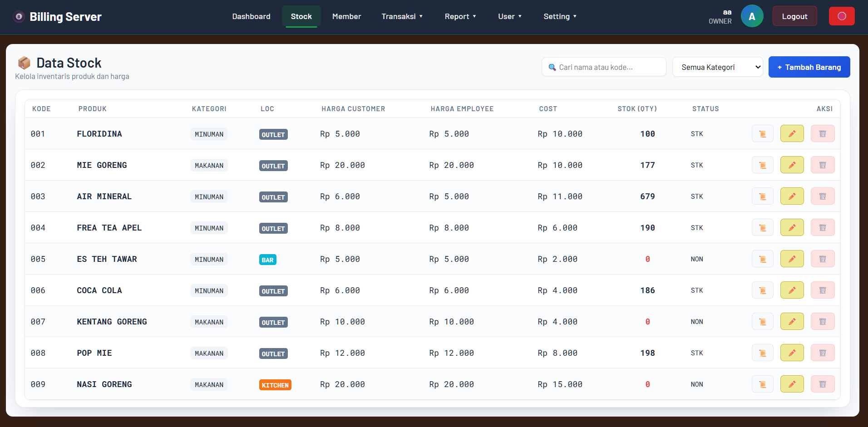This screenshot has width=868, height=427.
Task: Expand the Transaksi dropdown menu
Action: pyautogui.click(x=402, y=16)
